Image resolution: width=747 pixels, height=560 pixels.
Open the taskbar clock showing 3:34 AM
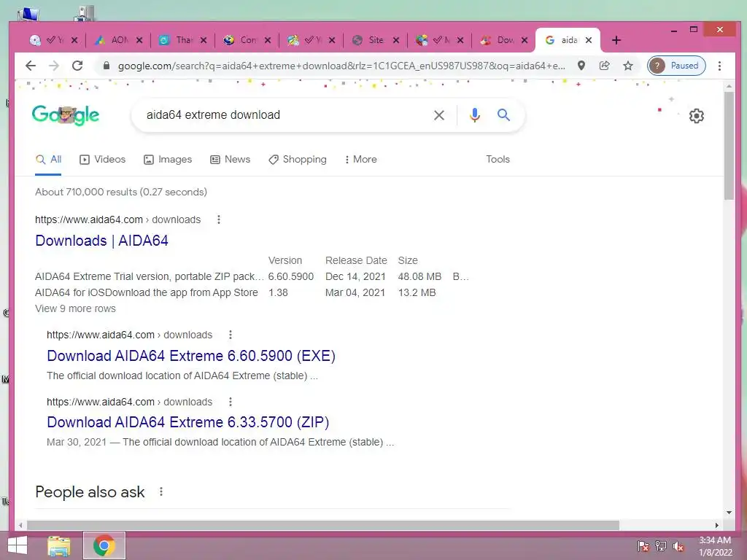715,546
